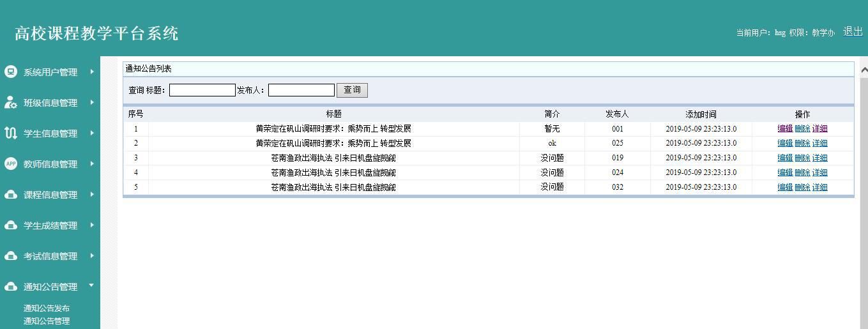Click publisher cell 024

tap(617, 172)
